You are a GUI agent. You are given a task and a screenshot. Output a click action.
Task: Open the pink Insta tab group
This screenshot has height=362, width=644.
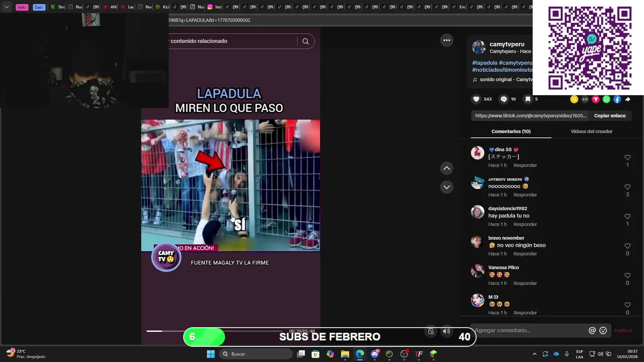22,7
